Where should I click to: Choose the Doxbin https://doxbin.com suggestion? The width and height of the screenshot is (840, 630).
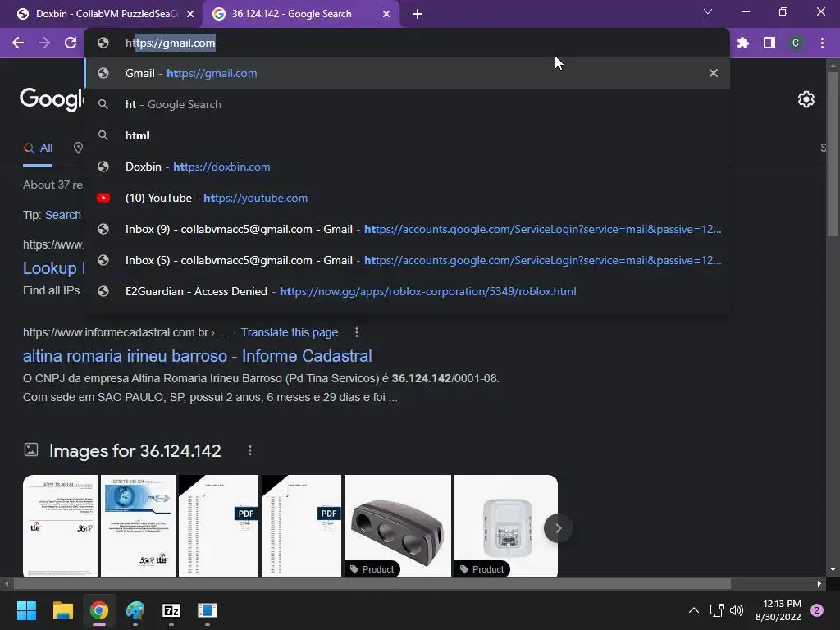(x=407, y=167)
